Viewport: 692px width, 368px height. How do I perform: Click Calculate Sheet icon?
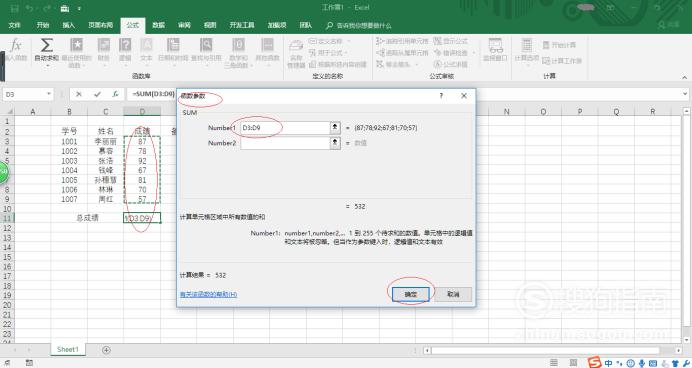click(x=546, y=61)
